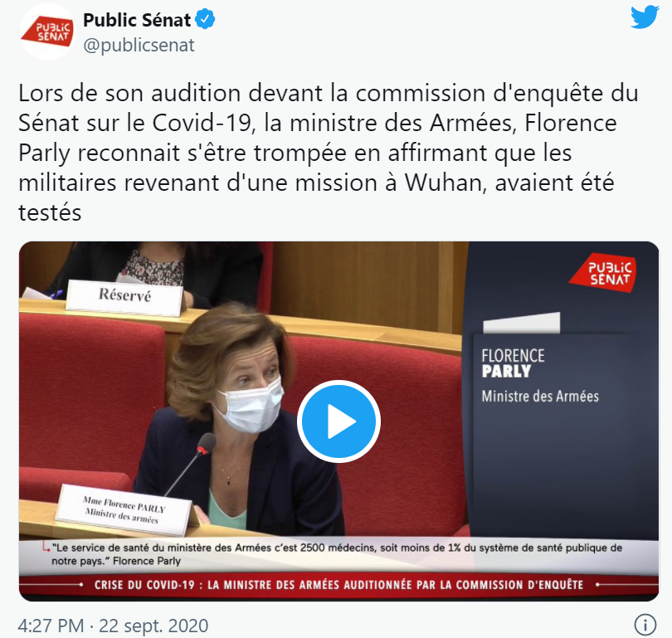Click the 22 sept. 2020 date

pos(153,626)
